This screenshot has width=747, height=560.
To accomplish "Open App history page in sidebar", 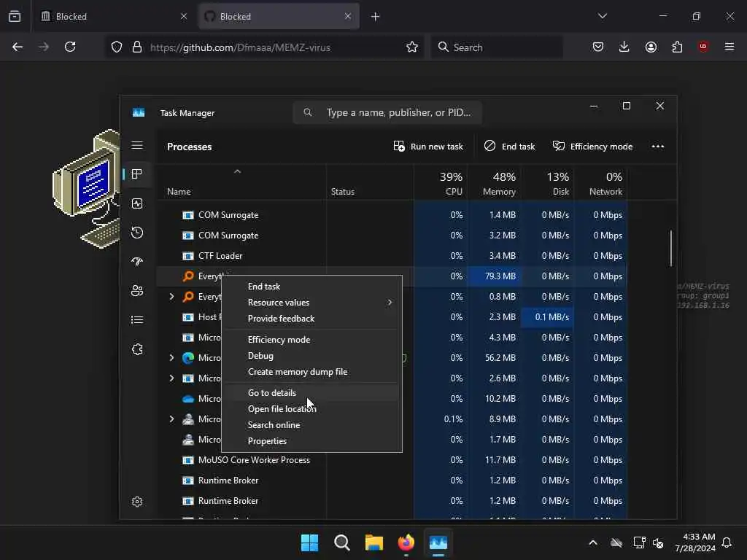I will pos(137,233).
